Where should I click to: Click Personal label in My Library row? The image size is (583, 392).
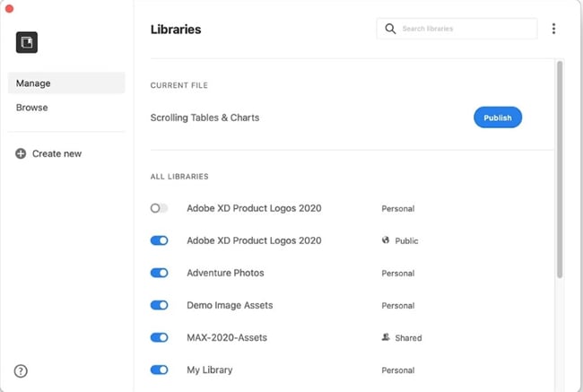point(398,370)
